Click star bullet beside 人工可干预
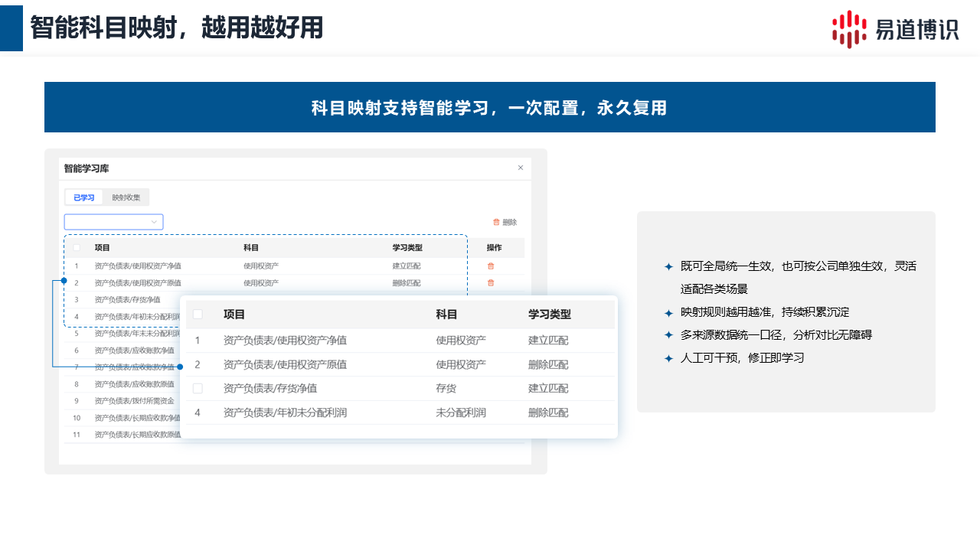 668,358
